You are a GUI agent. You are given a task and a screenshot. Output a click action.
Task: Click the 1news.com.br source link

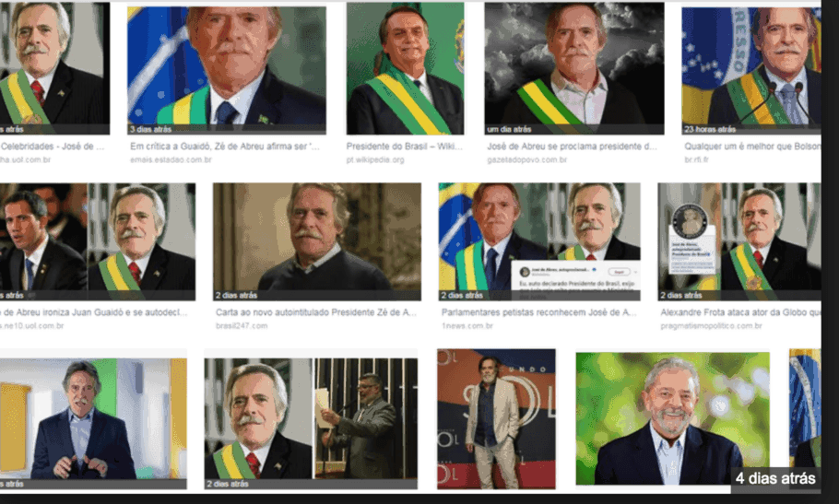(467, 325)
